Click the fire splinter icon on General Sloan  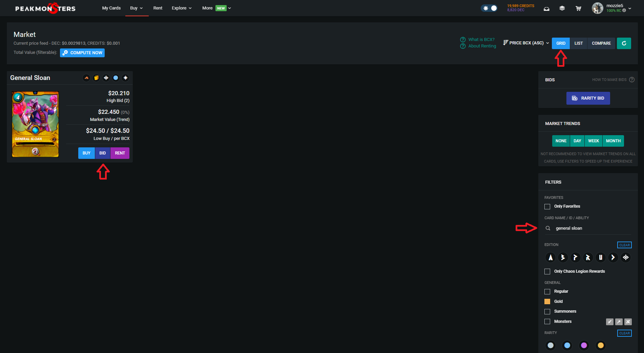point(87,78)
